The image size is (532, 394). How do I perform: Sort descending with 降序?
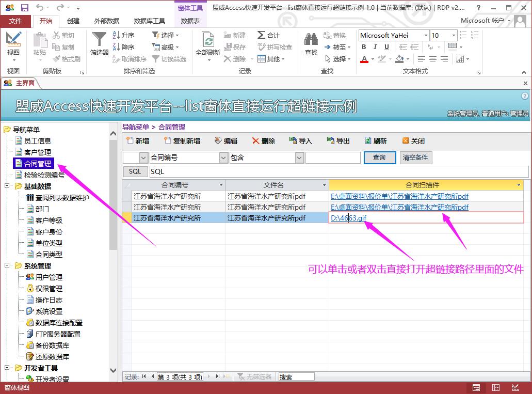tap(123, 47)
